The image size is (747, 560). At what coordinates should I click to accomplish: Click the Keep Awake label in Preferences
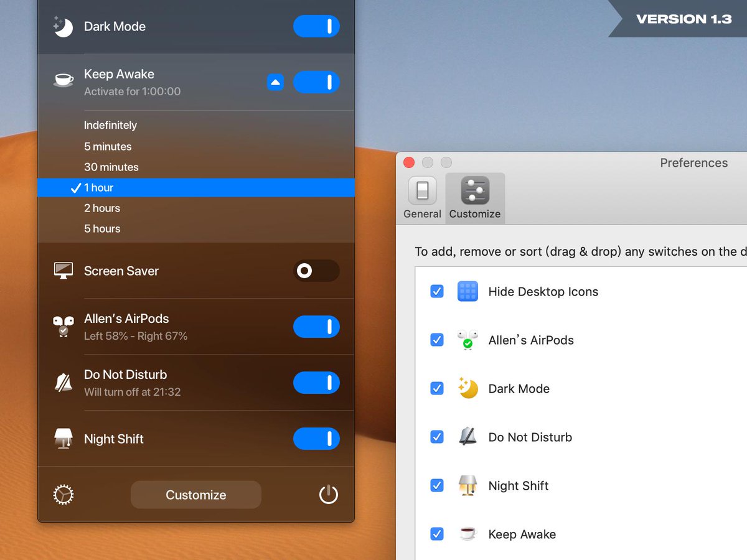coord(522,534)
